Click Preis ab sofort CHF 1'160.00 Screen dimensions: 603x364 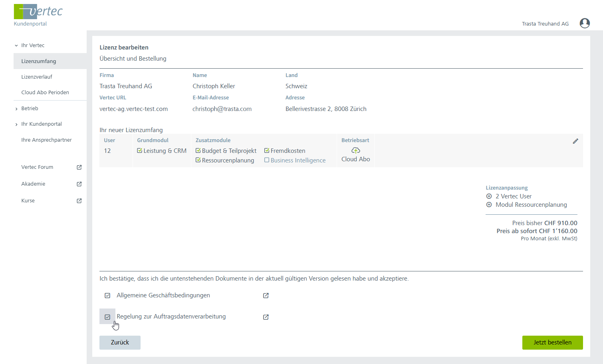537,231
